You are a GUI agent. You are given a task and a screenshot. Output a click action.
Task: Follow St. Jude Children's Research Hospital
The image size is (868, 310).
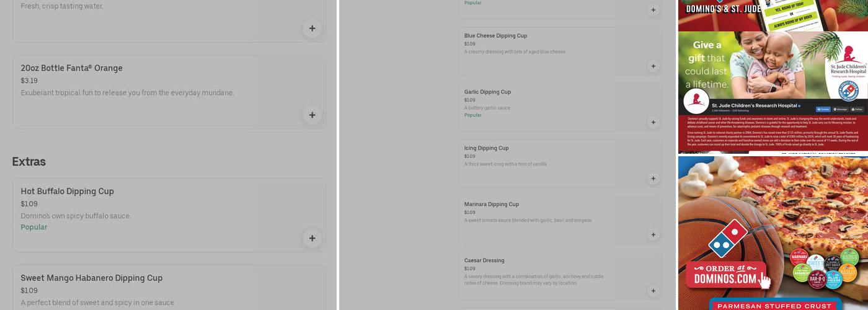click(859, 108)
